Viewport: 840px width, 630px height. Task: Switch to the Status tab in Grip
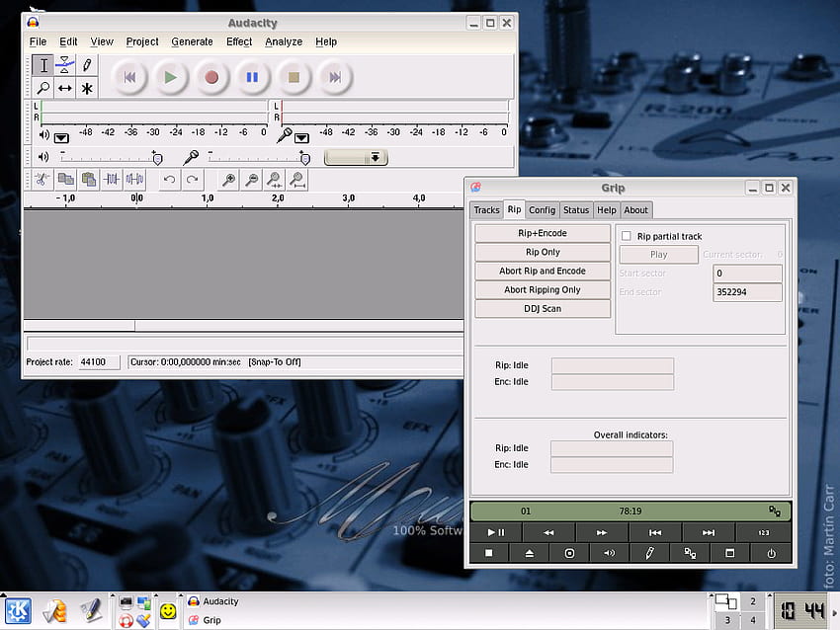[576, 210]
